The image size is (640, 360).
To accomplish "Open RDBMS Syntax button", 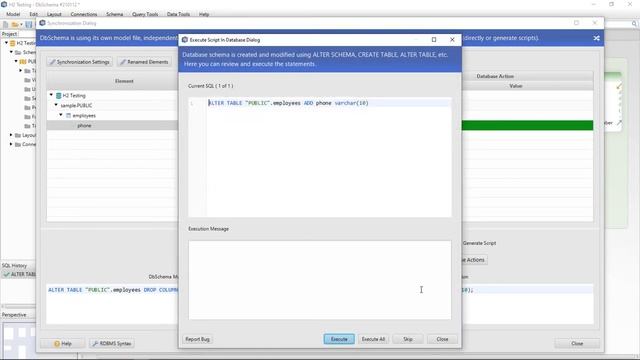I will 112,344.
